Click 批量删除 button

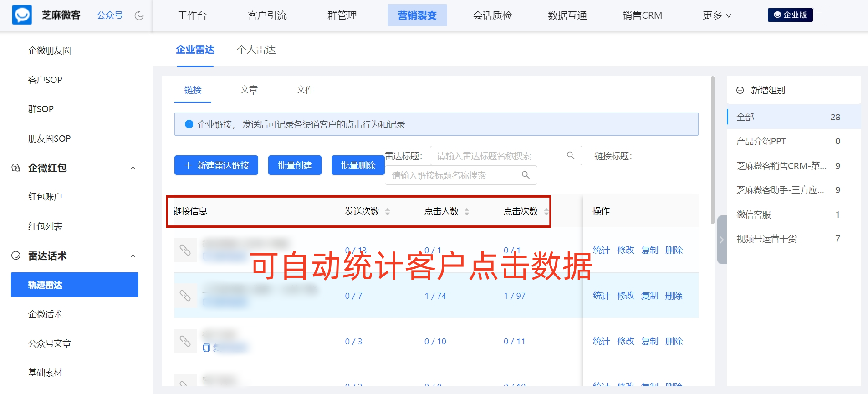358,165
